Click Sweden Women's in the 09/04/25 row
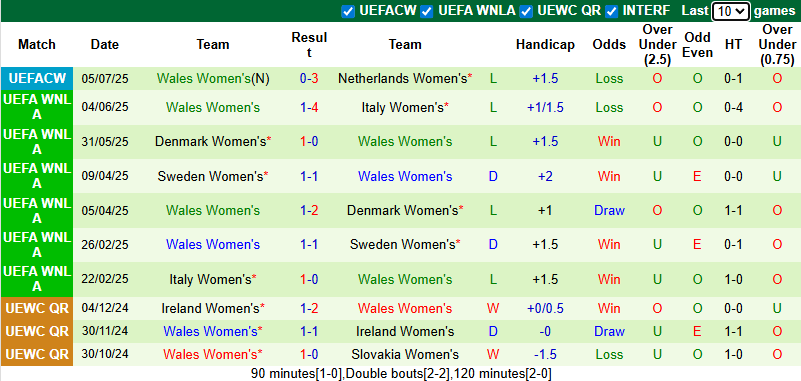 click(210, 176)
